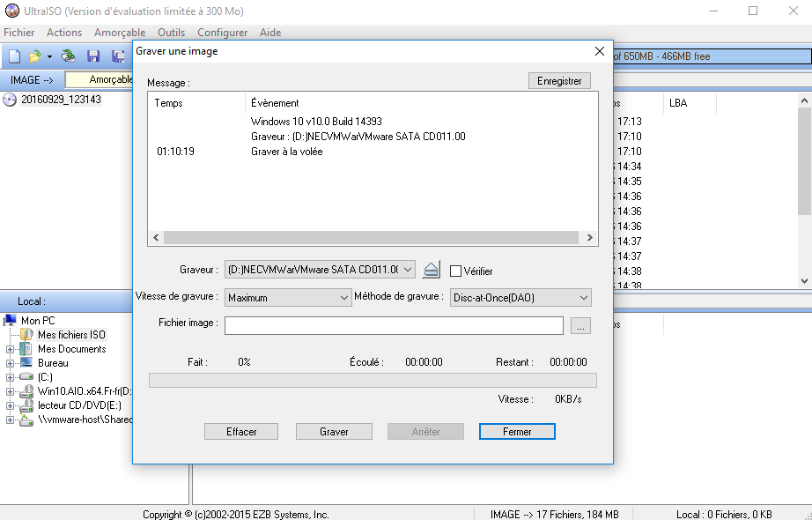The height and width of the screenshot is (520, 812).
Task: Click the file list scroll-up arrow
Action: [804, 100]
